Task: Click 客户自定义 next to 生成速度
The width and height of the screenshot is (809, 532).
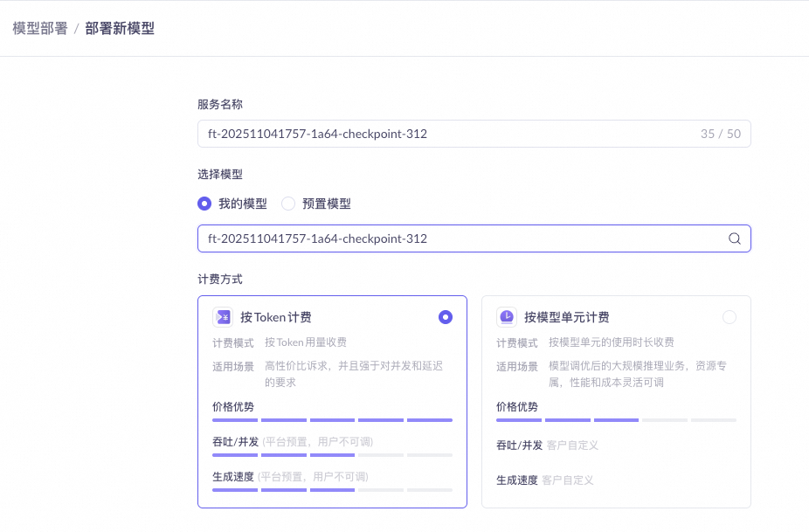Action: [568, 480]
